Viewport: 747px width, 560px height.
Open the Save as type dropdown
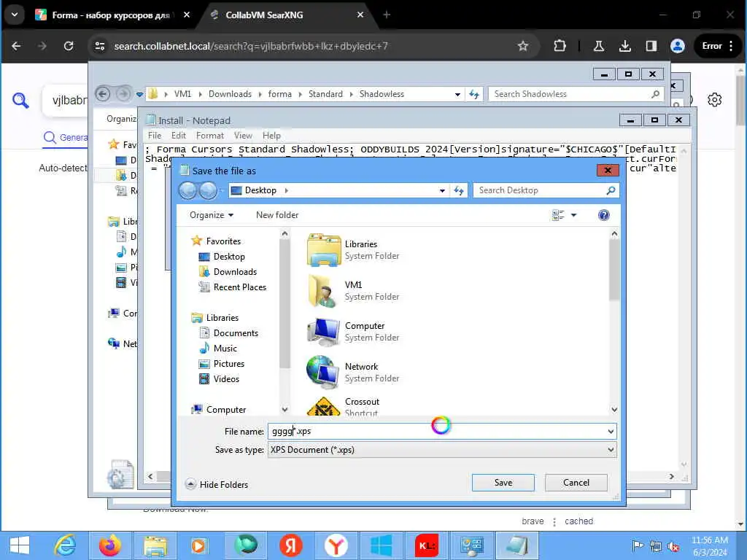[x=441, y=449]
